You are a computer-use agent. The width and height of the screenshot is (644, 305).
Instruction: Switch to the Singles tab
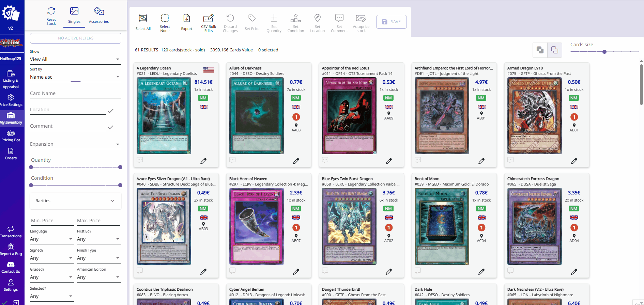click(74, 16)
